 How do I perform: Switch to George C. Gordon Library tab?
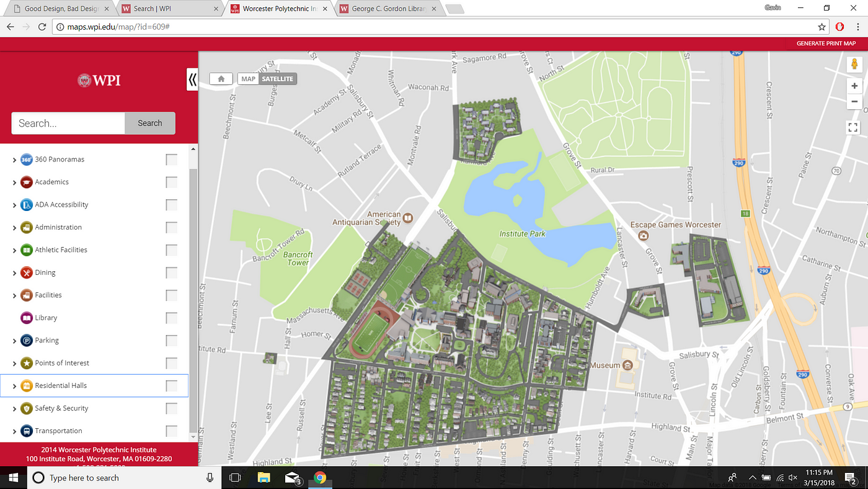(x=387, y=9)
